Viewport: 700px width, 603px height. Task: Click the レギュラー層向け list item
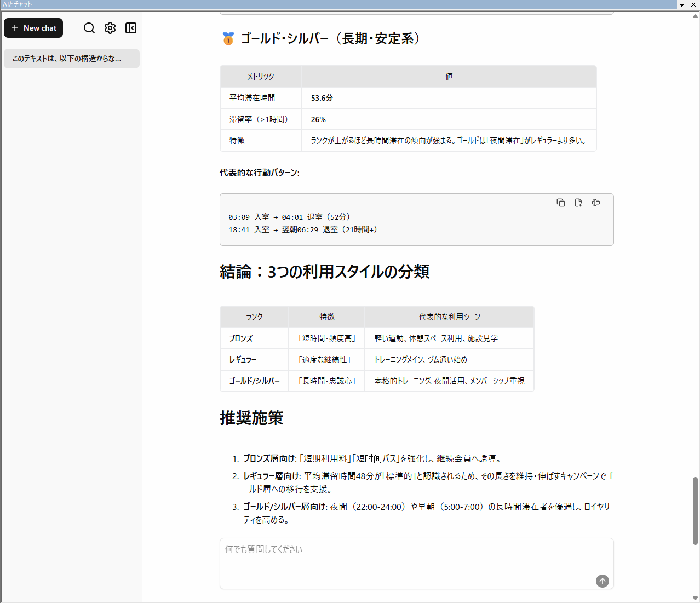[428, 483]
